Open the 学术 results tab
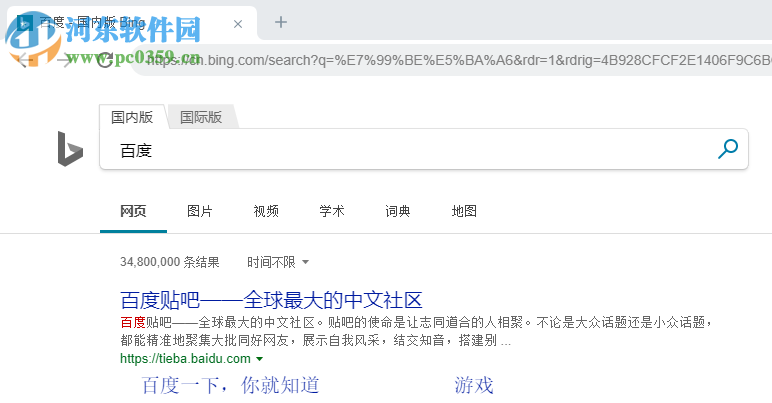The width and height of the screenshot is (772, 403). [332, 212]
